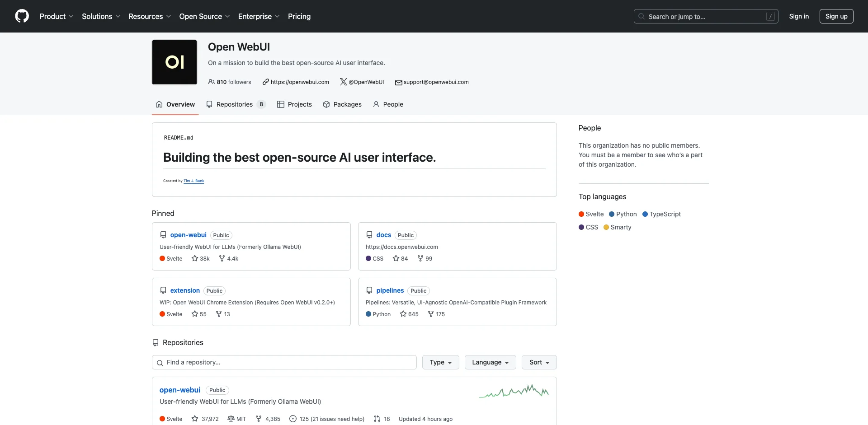This screenshot has width=868, height=425.
Task: Expand the Resources menu
Action: point(150,16)
